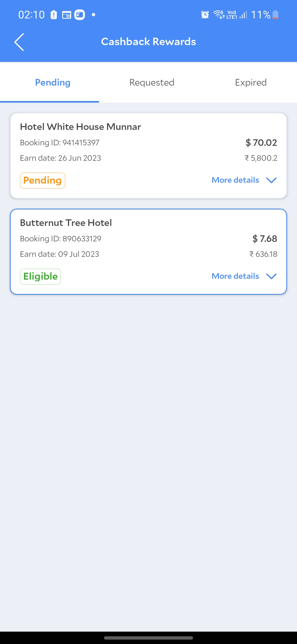Open More details for Butternut Tree Hotel

[x=235, y=276]
